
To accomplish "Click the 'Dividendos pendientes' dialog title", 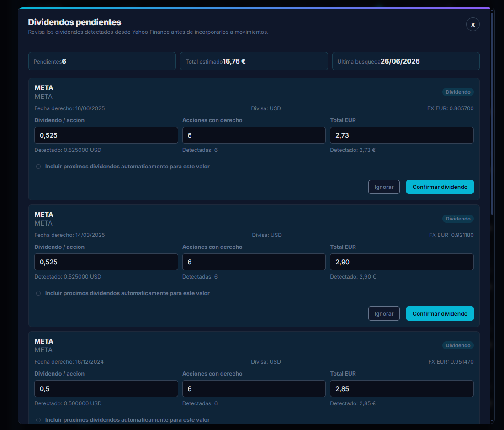I will pyautogui.click(x=74, y=22).
